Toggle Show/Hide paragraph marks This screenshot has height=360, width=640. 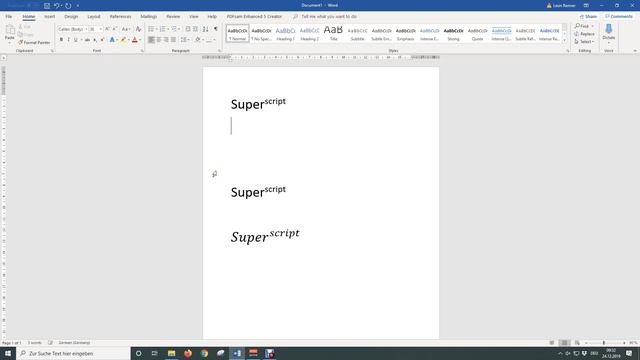(x=216, y=29)
